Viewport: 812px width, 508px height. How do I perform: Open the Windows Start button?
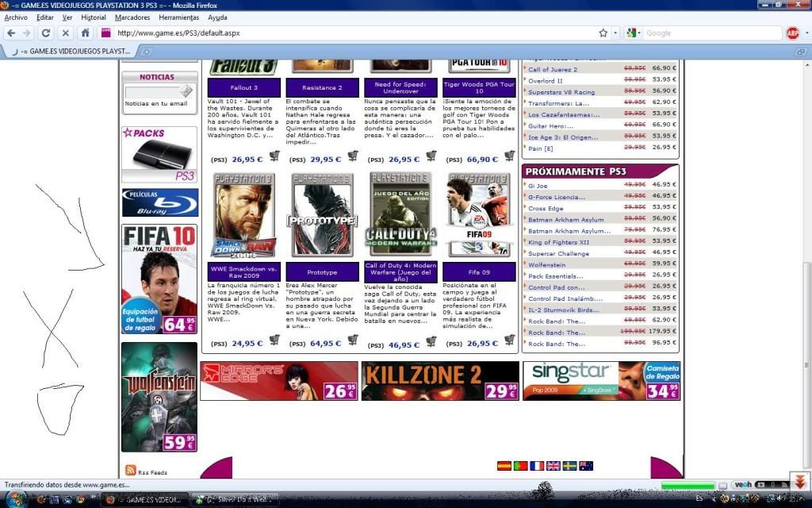point(16,499)
